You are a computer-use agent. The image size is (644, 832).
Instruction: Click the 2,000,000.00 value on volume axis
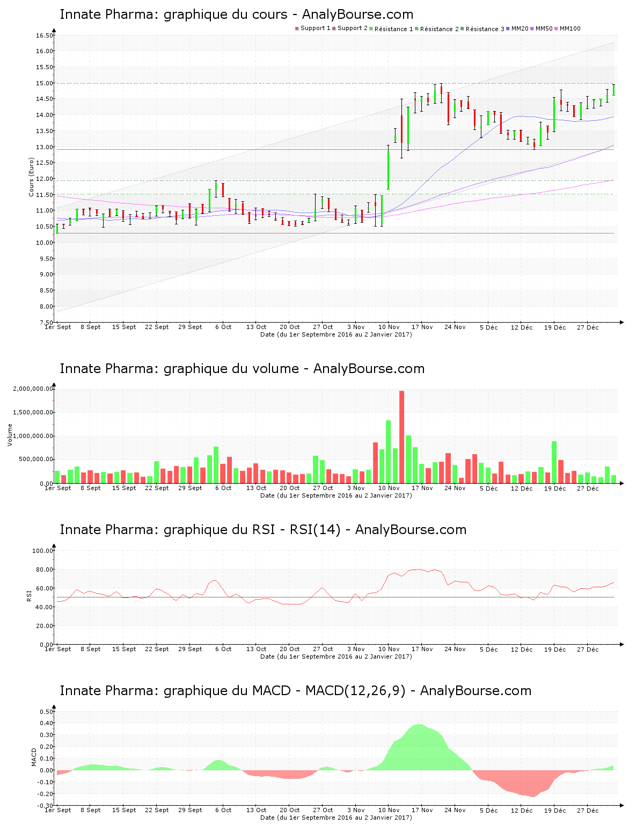point(33,389)
